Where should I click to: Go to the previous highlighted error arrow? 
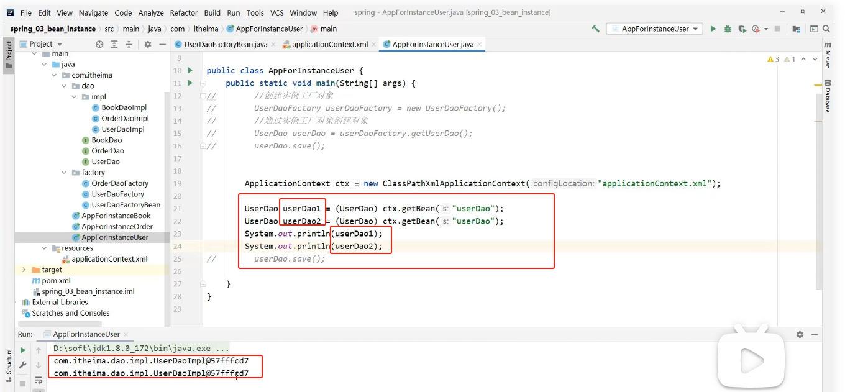click(x=804, y=59)
